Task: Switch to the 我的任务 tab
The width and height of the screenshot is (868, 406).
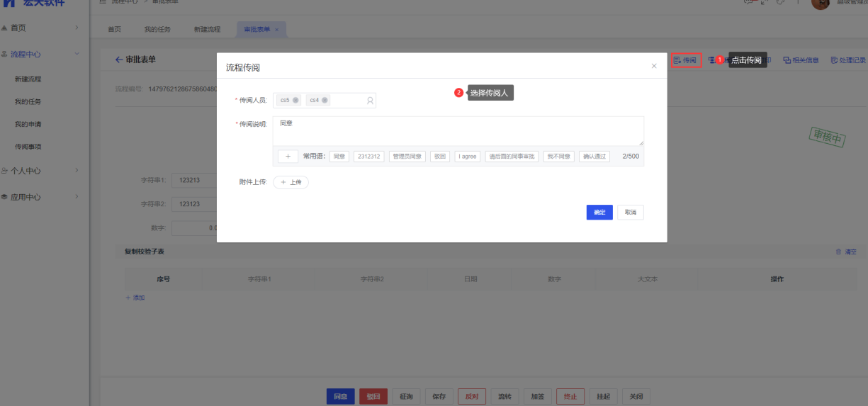Action: [157, 30]
